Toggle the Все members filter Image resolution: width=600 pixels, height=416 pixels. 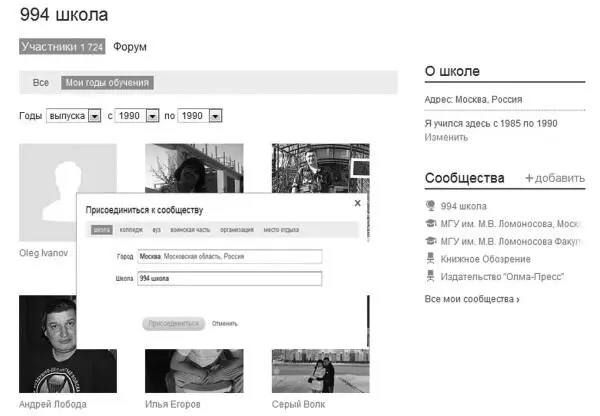(x=41, y=83)
